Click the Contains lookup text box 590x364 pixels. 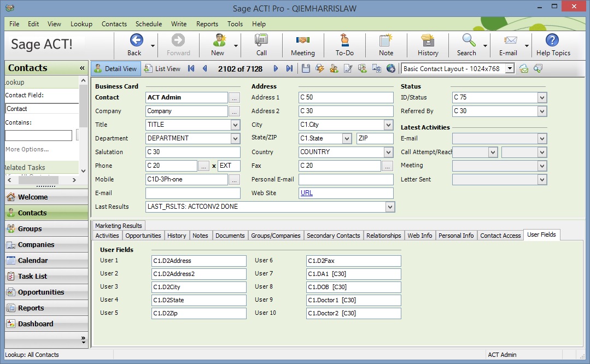tap(38, 136)
